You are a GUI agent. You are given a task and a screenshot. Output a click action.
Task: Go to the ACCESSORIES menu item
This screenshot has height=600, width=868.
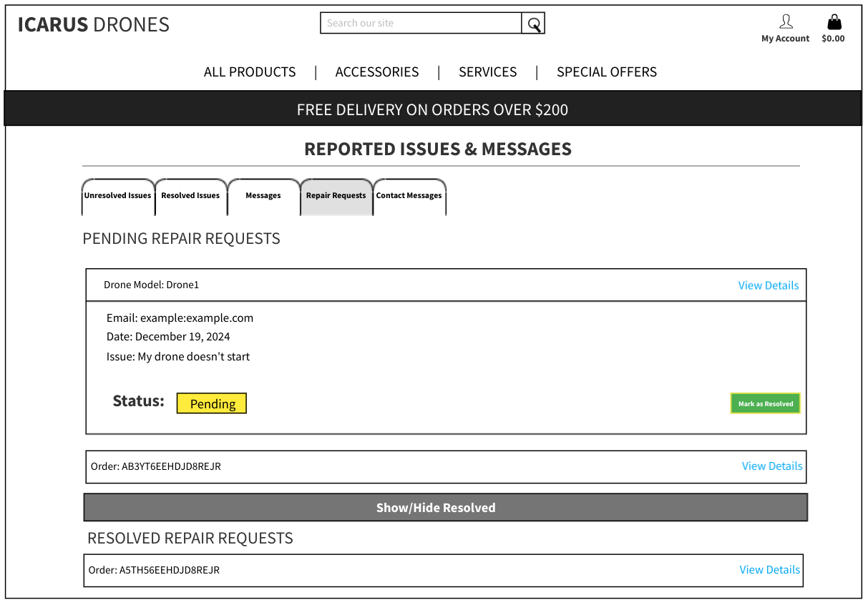[x=377, y=72]
